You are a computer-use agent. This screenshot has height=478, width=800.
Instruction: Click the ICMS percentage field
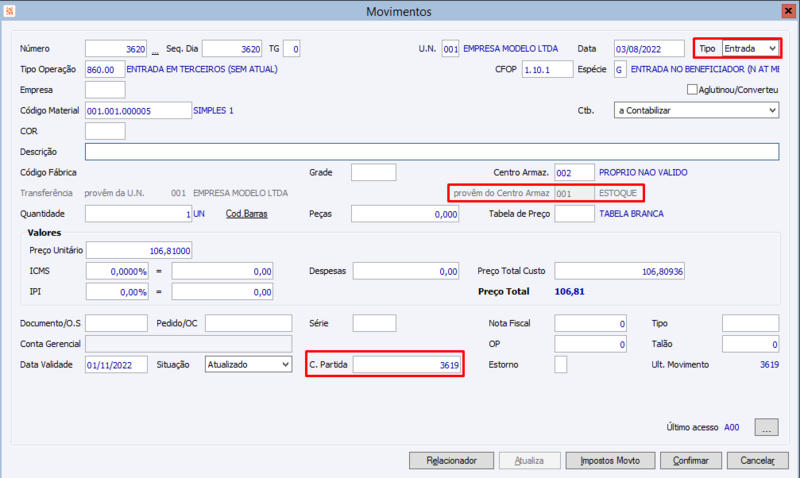(117, 271)
